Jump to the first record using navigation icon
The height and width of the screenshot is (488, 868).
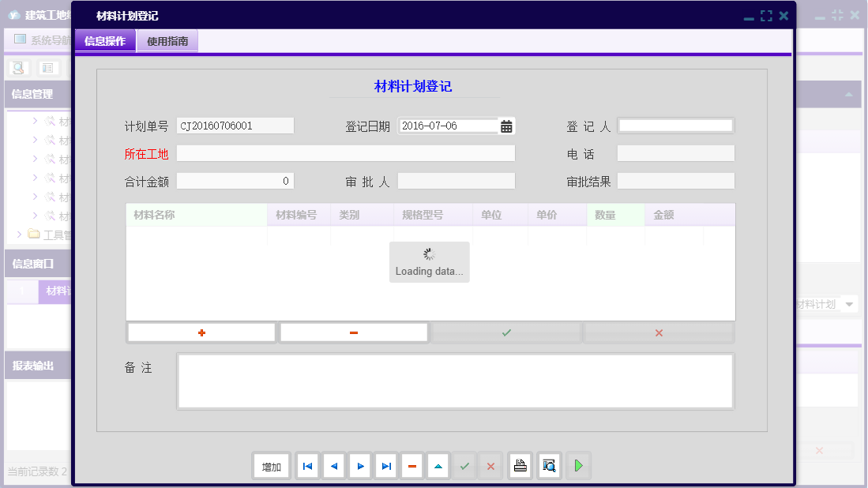tap(307, 466)
